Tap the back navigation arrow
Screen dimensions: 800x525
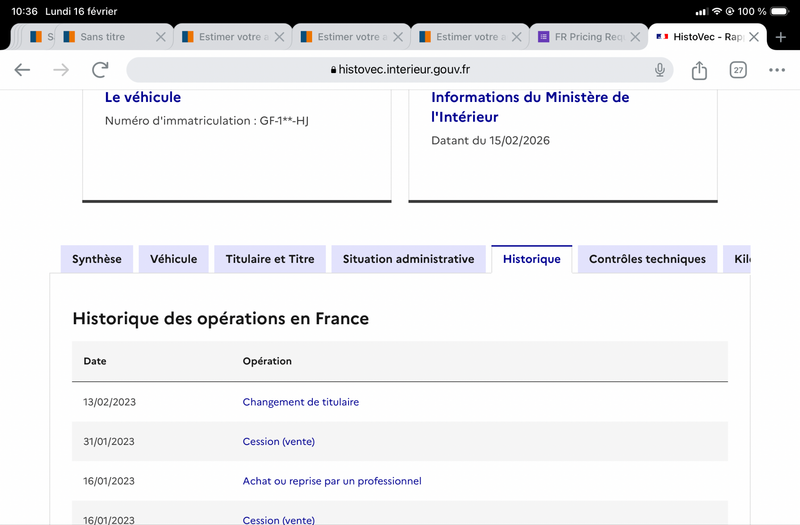[22, 70]
